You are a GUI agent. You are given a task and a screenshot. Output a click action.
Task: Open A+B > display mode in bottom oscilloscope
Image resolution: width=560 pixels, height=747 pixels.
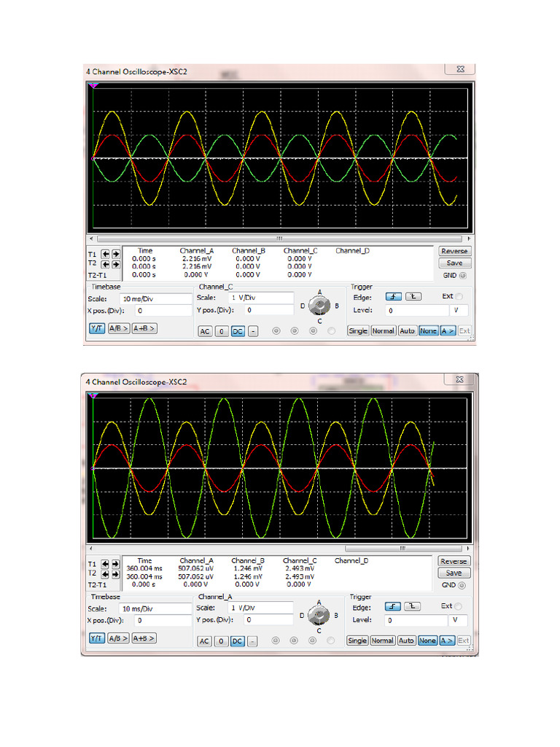pyautogui.click(x=143, y=638)
